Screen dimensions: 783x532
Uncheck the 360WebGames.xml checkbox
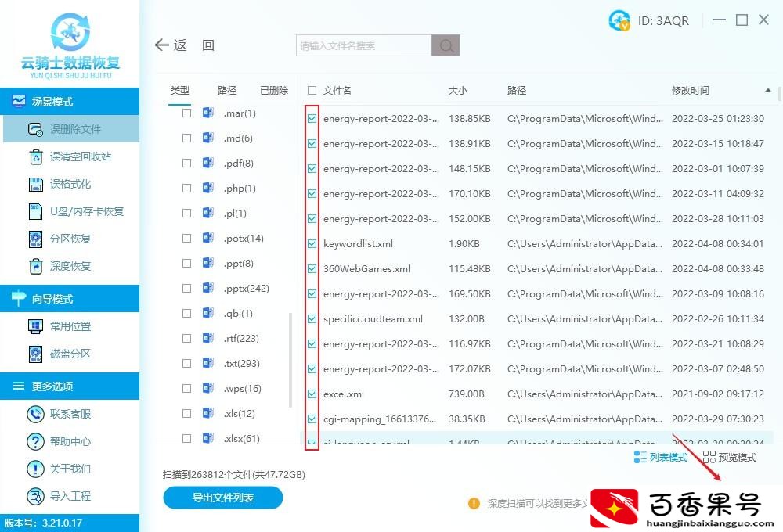[x=312, y=268]
